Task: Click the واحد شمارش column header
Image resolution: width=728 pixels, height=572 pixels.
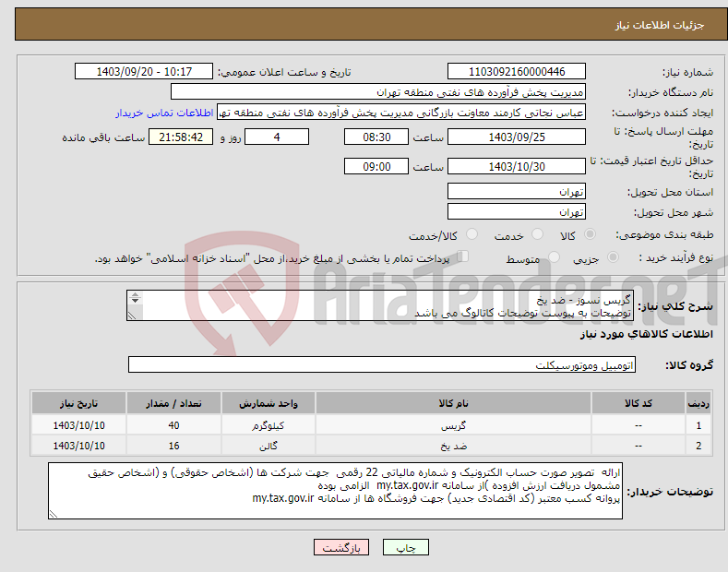Action: point(269,403)
